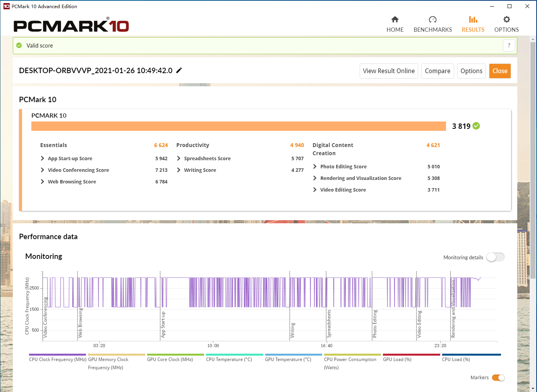
Task: Select the GPU Load red legend swatch
Action: (411, 354)
